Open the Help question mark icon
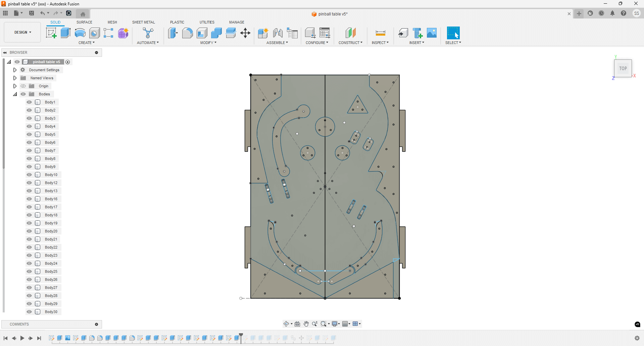 [624, 13]
